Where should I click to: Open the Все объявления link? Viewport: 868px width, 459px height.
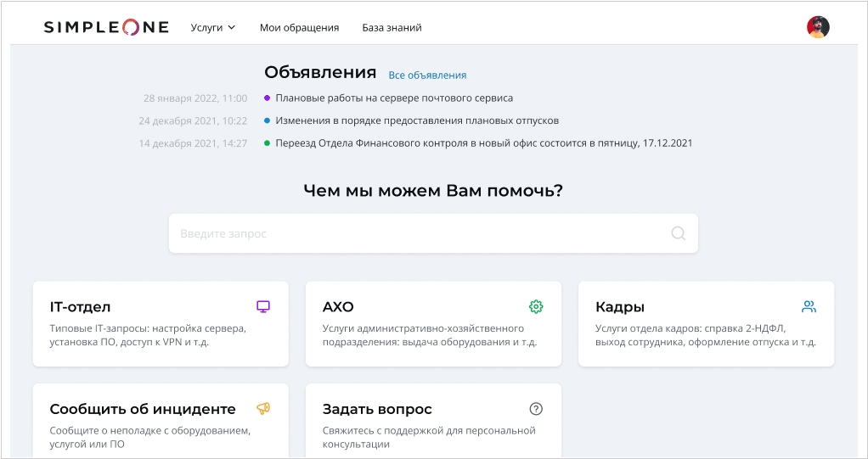click(x=427, y=75)
